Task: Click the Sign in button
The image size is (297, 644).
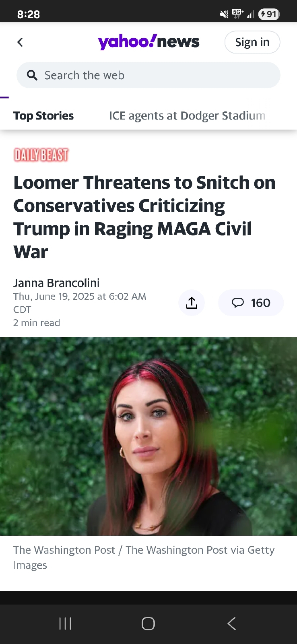Action: point(252,42)
